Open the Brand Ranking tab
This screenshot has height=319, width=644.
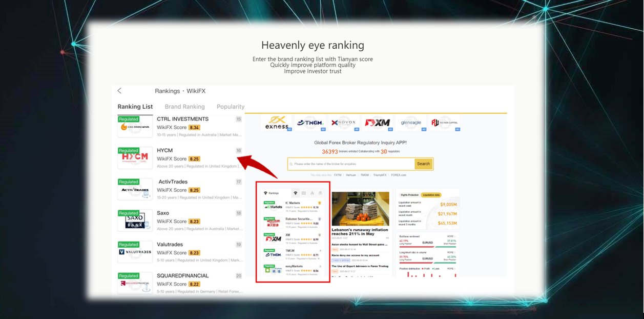[x=184, y=107]
